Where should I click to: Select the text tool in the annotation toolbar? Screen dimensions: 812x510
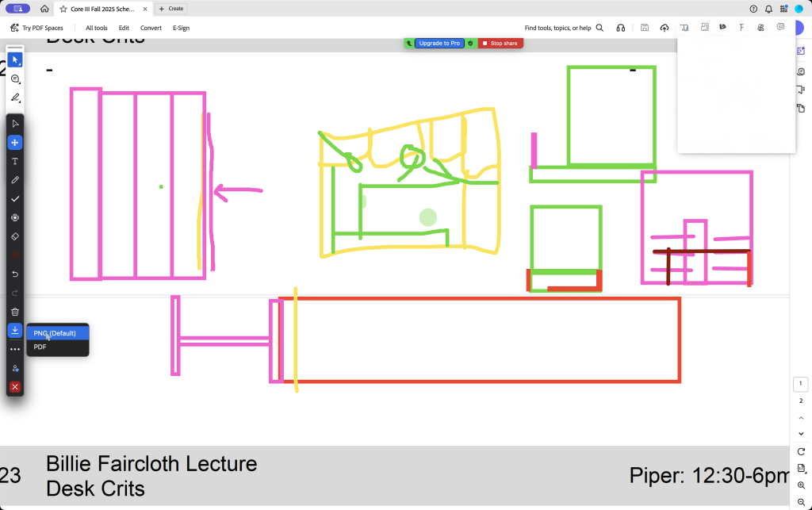(15, 161)
